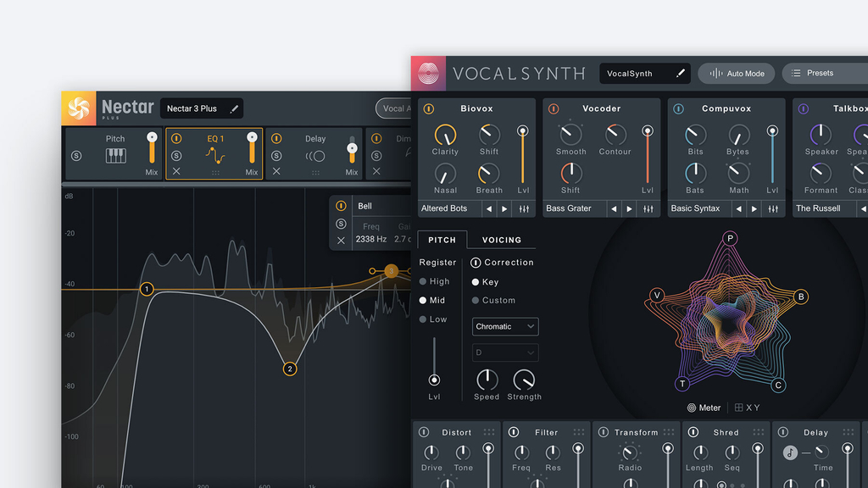Image resolution: width=868 pixels, height=488 pixels.
Task: Enable the Filter effect power button
Action: click(514, 432)
